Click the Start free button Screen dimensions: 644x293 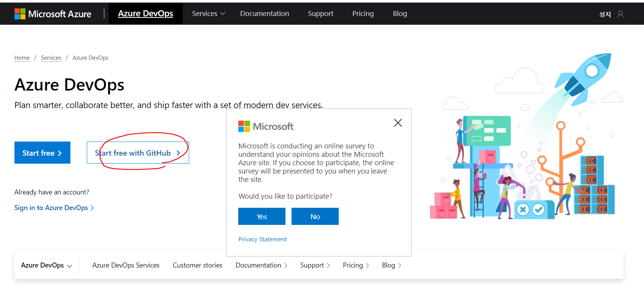[42, 153]
